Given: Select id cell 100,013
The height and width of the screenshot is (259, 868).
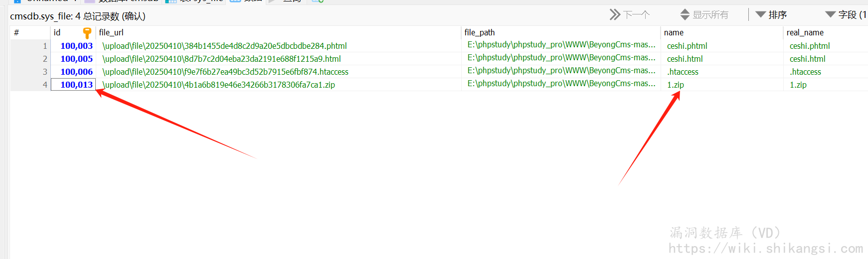Looking at the screenshot, I should coord(76,85).
